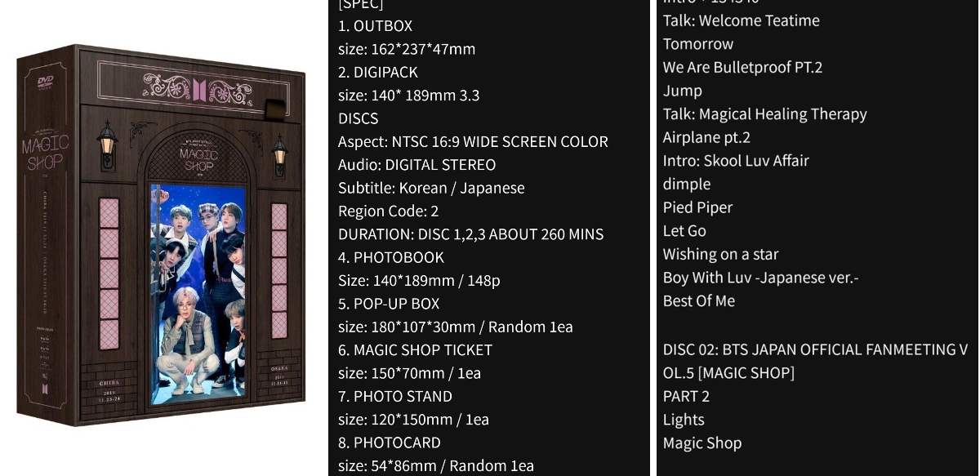Click "Boy With Luv -Japanese ver.-" track
Image resolution: width=980 pixels, height=476 pixels.
tap(761, 278)
